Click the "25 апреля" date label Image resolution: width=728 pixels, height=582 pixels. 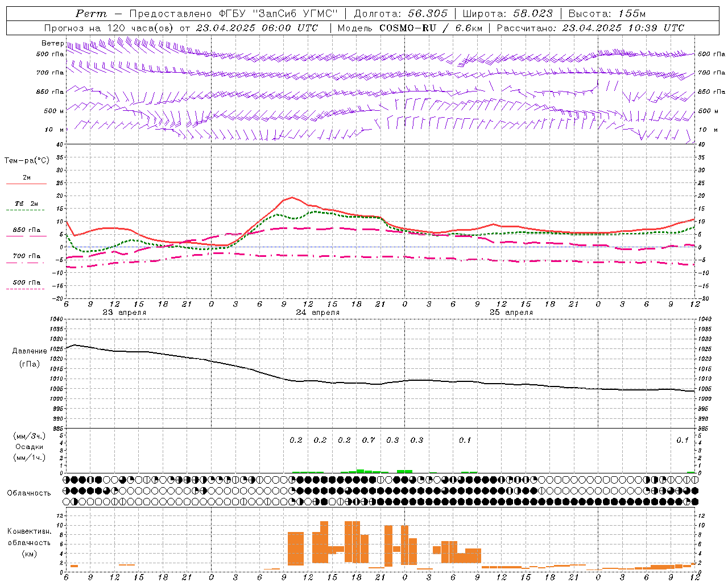click(511, 313)
